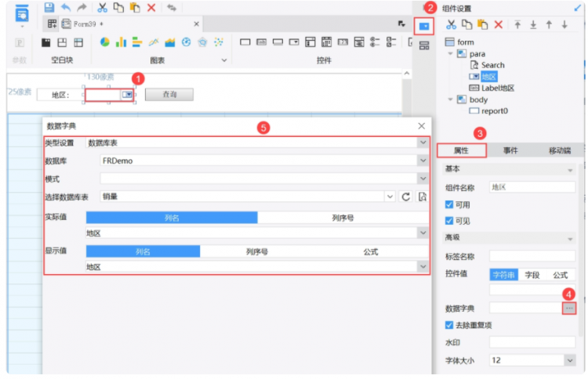The image size is (588, 379).
Task: Open the 字体大小 dropdown
Action: click(570, 360)
